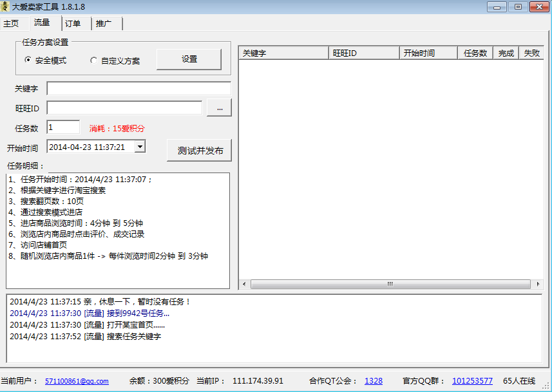Click the ... browse button beside 旺旺ID
The image size is (552, 392).
point(219,108)
